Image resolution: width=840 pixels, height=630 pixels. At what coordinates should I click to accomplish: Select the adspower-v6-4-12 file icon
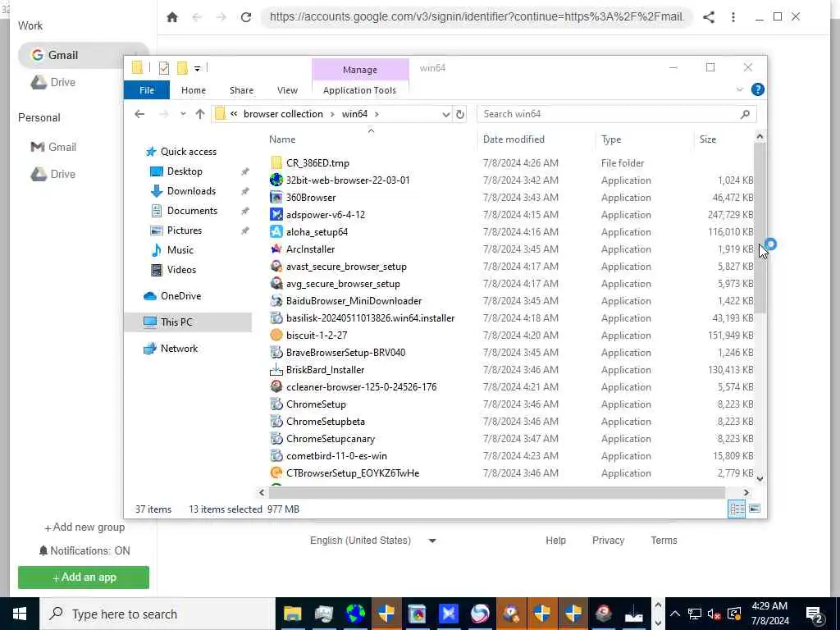pos(276,215)
